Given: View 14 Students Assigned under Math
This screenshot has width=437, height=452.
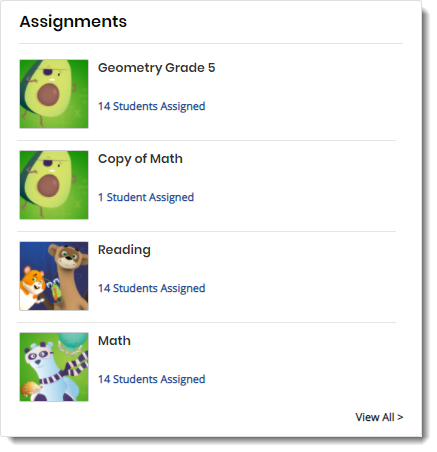Looking at the screenshot, I should coord(152,380).
